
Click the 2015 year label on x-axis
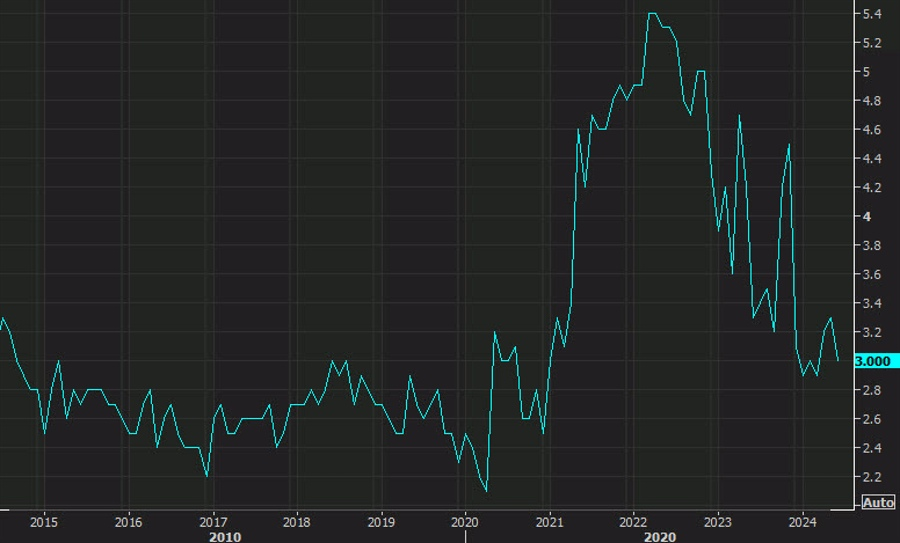(44, 522)
